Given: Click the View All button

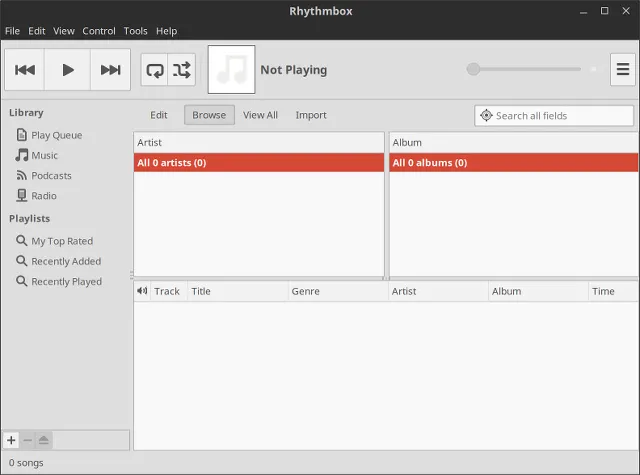Looking at the screenshot, I should 260,115.
